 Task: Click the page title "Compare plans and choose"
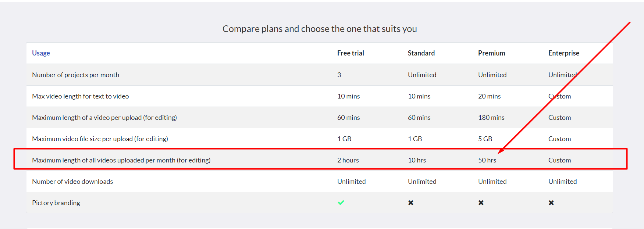319,29
